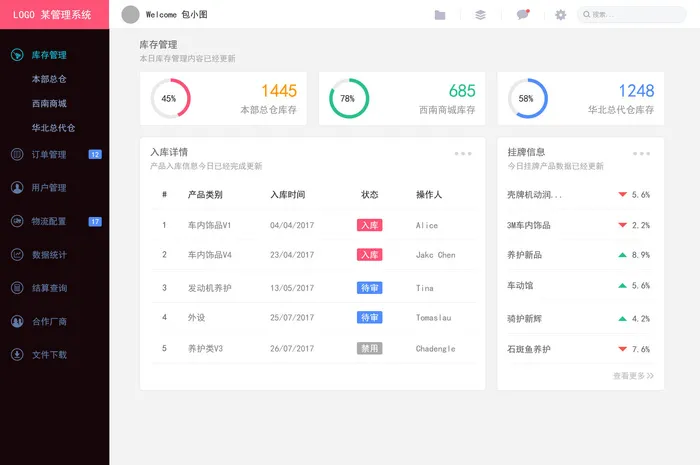Click 查看更多 link
The image size is (700, 465).
(x=633, y=376)
